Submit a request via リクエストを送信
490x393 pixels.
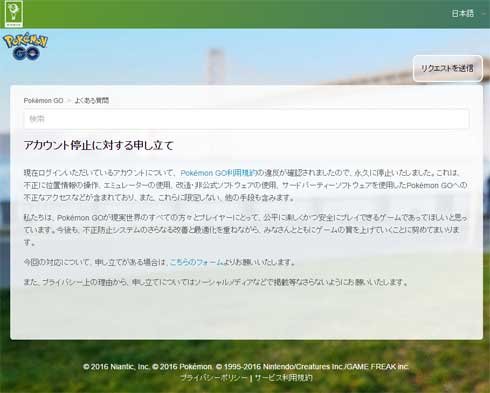point(448,68)
